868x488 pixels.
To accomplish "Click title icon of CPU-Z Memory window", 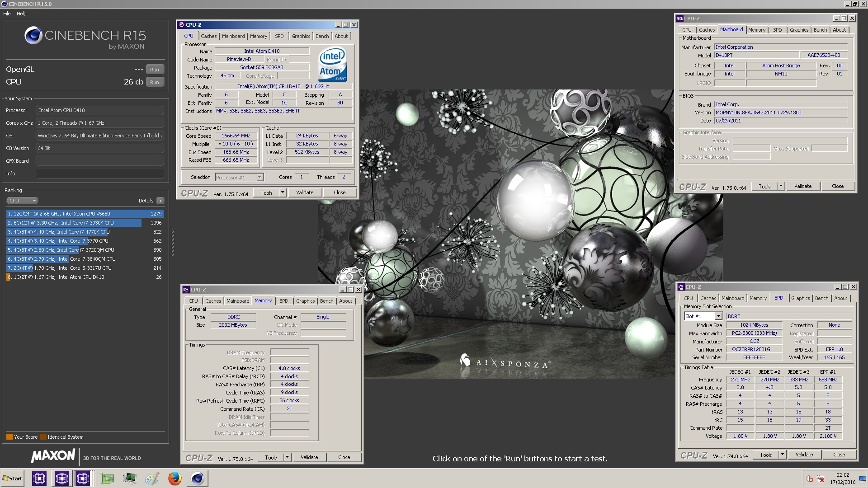I will point(186,290).
